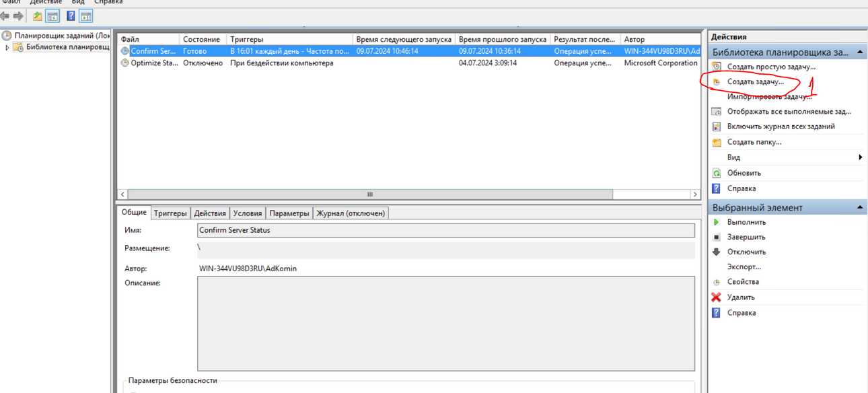Click the WIN-344VU98D3RU\AdKomin author value
Screen dimensions: 868x393
[x=248, y=269]
